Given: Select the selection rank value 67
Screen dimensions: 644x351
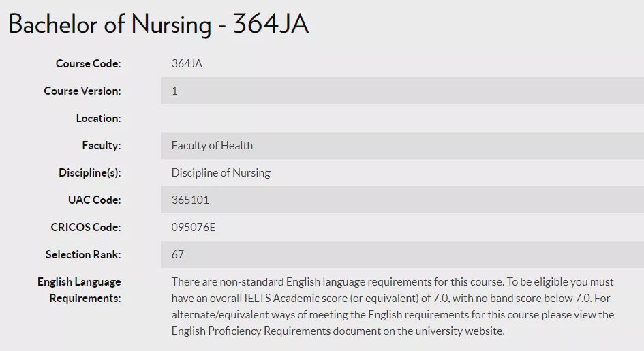Looking at the screenshot, I should coord(178,254).
